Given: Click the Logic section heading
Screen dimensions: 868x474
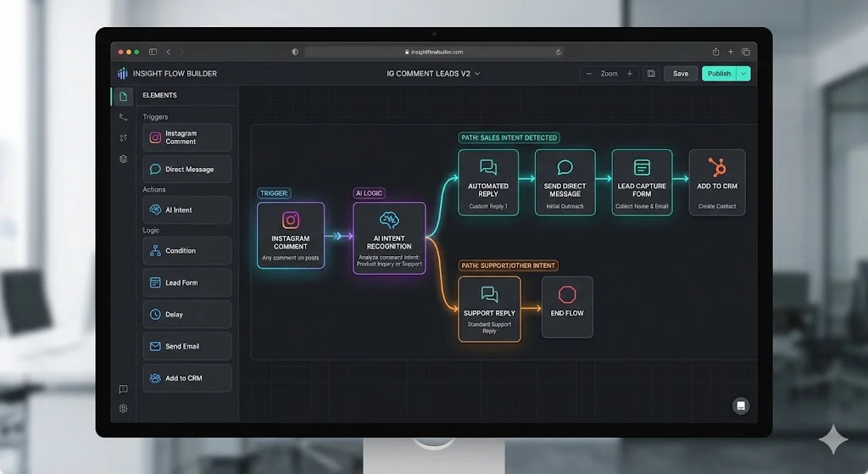Looking at the screenshot, I should point(151,231).
